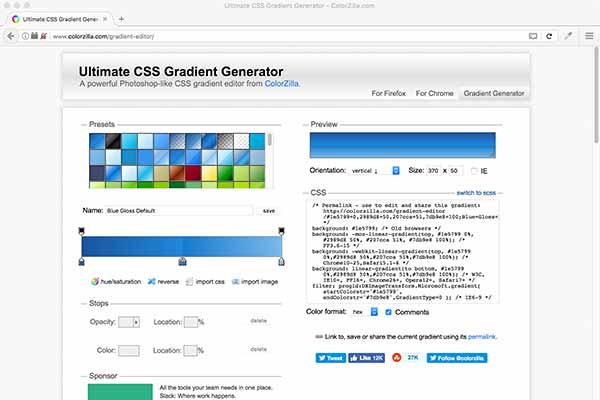The width and height of the screenshot is (600, 400).
Task: Pick the yellow preset swatch
Action: click(x=209, y=173)
